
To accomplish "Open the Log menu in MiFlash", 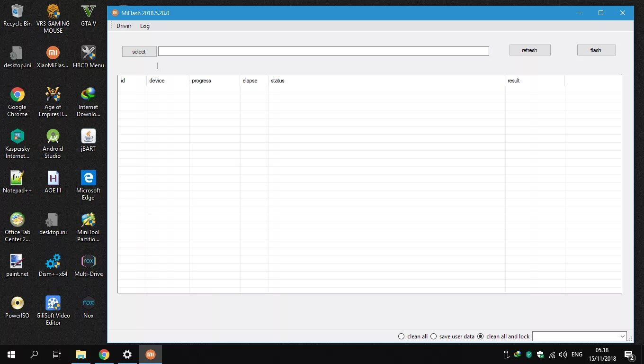I will 145,26.
